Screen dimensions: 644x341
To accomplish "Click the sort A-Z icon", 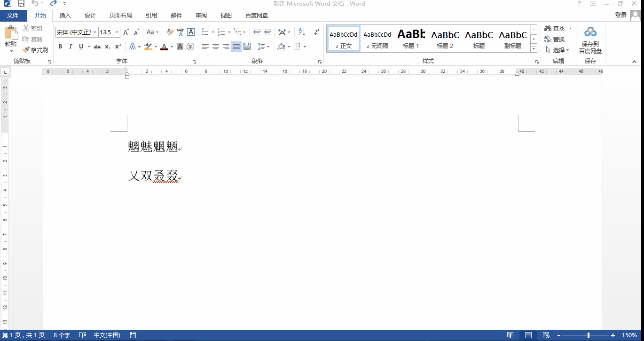I will (302, 32).
